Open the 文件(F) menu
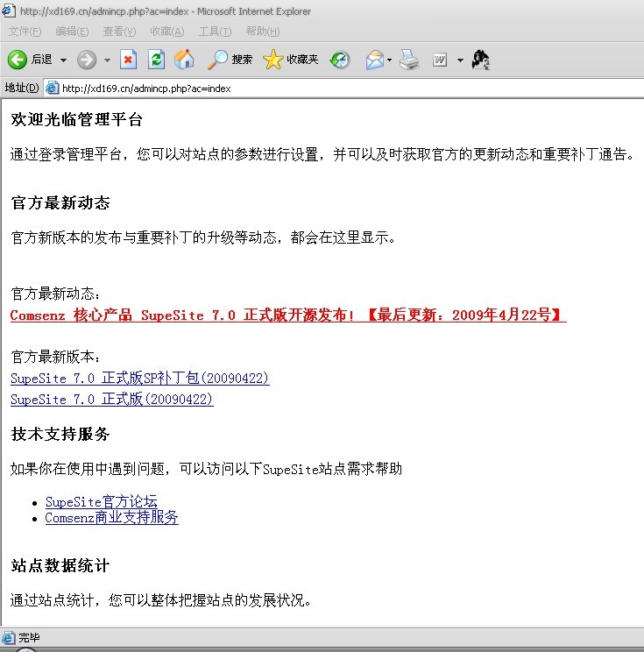This screenshot has height=652, width=644. pos(25,32)
